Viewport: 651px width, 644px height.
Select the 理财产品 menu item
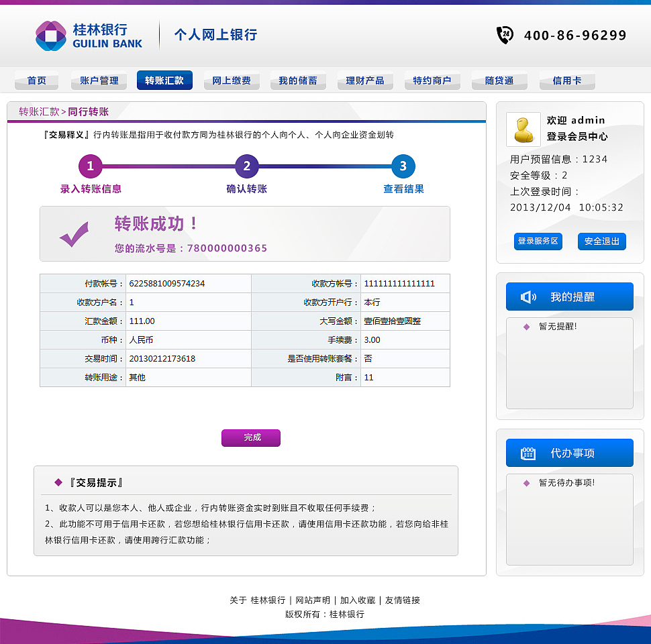[x=365, y=80]
